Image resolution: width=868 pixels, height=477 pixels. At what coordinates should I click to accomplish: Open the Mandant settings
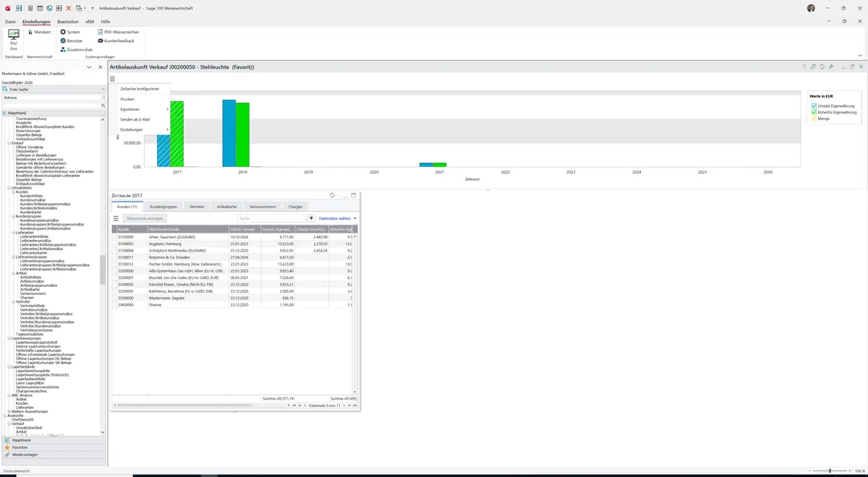point(39,32)
